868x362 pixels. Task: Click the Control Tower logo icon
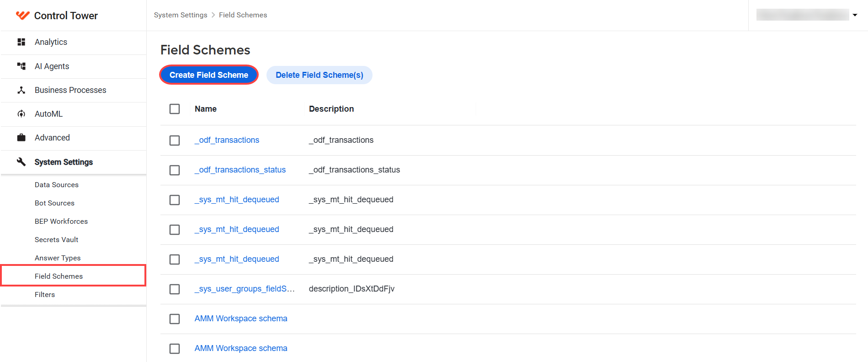point(22,16)
